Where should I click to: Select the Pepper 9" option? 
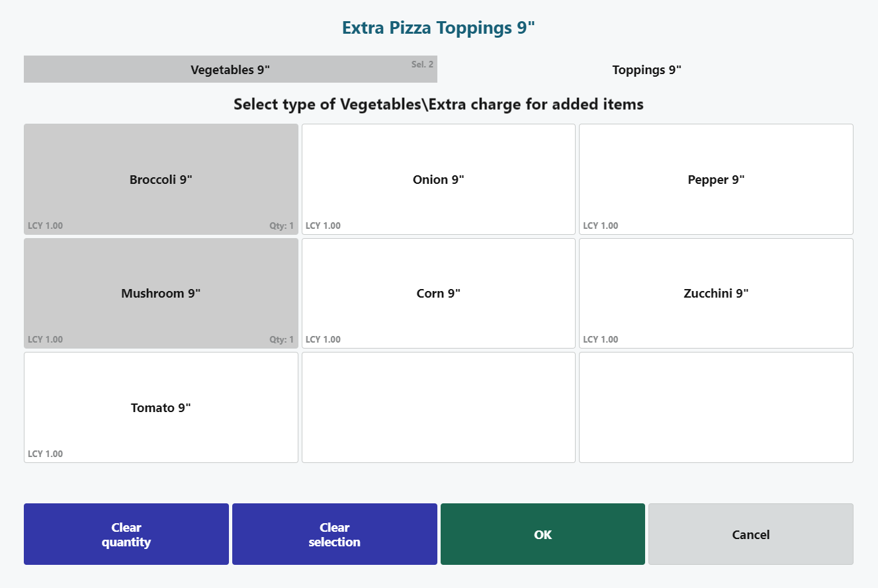716,179
